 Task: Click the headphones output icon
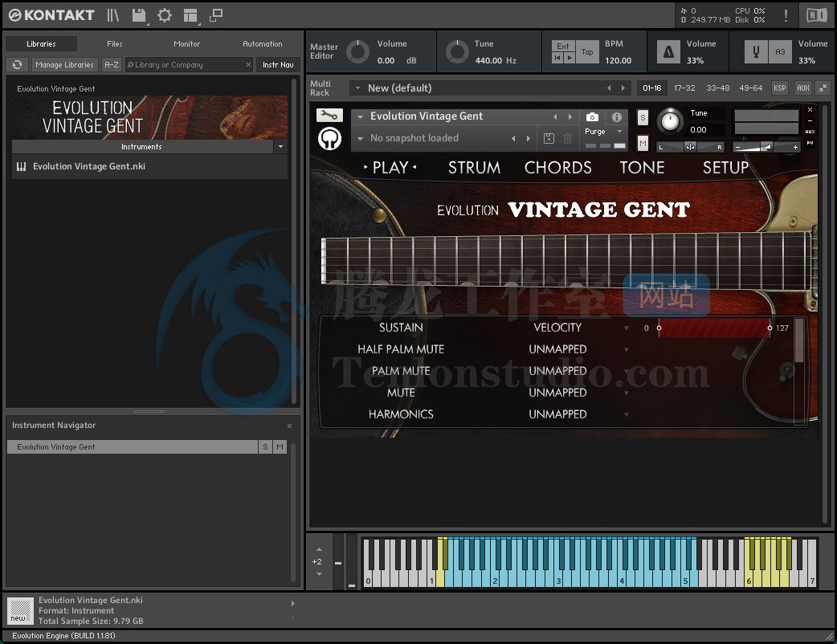point(329,138)
